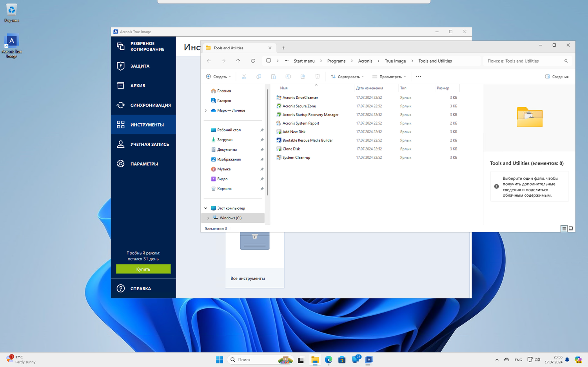The width and height of the screenshot is (588, 367).
Task: Select Acronis DriveCleanser shortcut
Action: point(300,98)
